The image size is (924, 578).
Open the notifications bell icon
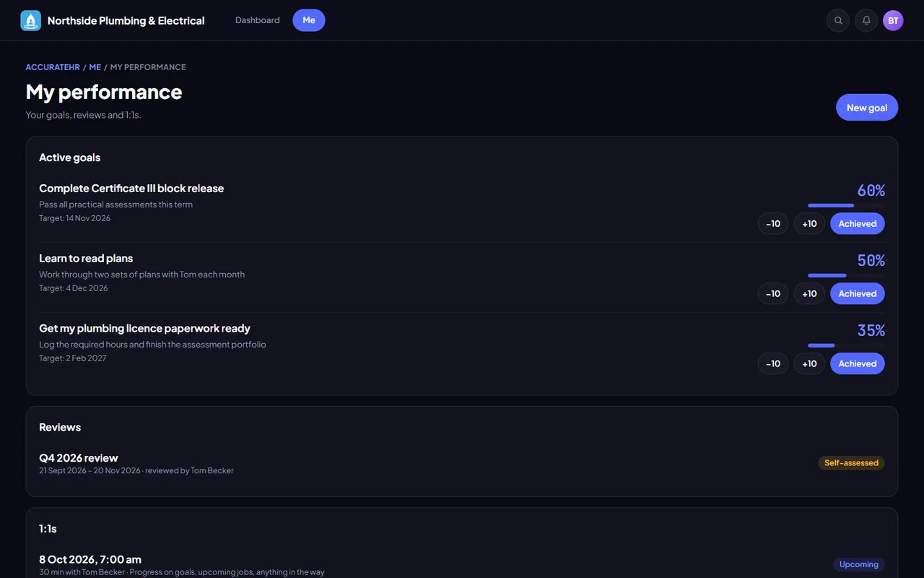866,20
